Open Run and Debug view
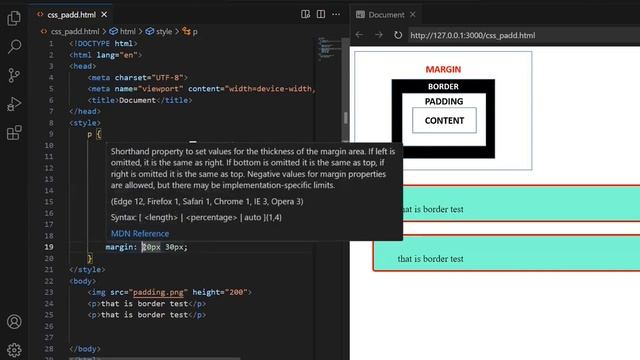640x360 pixels. tap(14, 104)
